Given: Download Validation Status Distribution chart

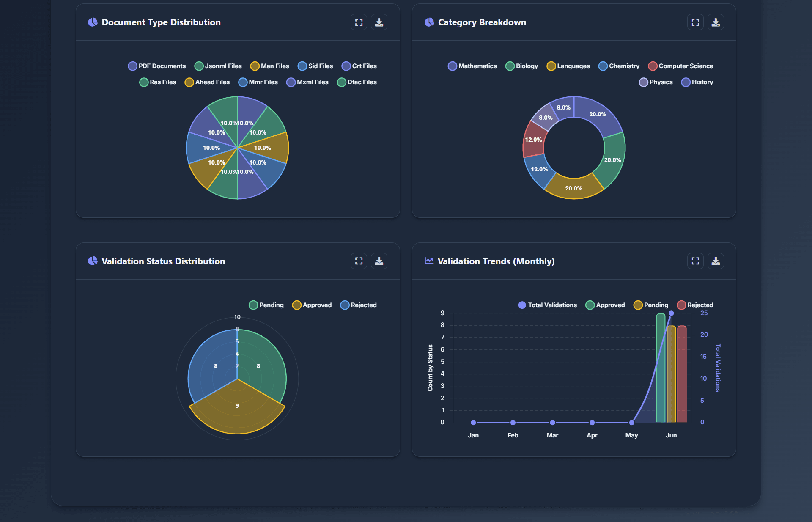Looking at the screenshot, I should [x=379, y=261].
